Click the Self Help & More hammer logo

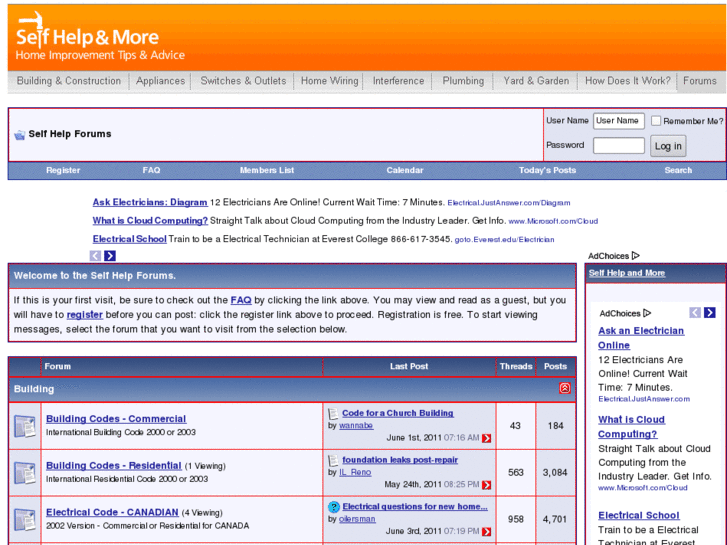coord(100,37)
